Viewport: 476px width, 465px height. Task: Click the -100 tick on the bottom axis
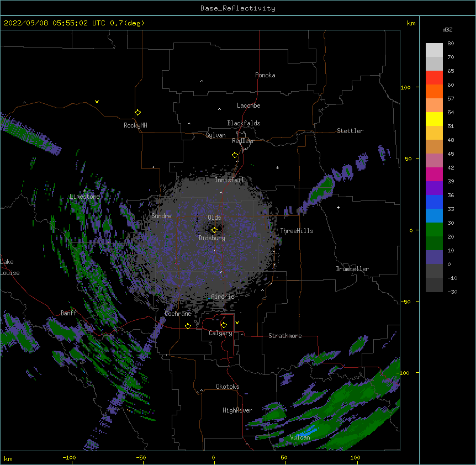click(69, 457)
